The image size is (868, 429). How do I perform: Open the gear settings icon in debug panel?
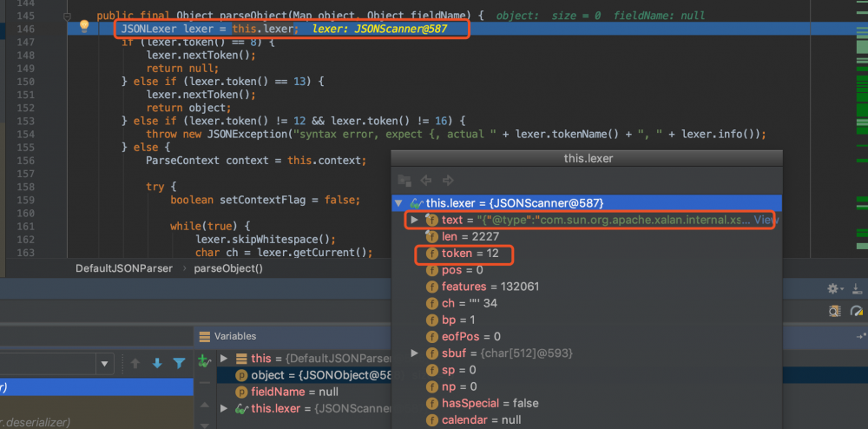click(833, 288)
